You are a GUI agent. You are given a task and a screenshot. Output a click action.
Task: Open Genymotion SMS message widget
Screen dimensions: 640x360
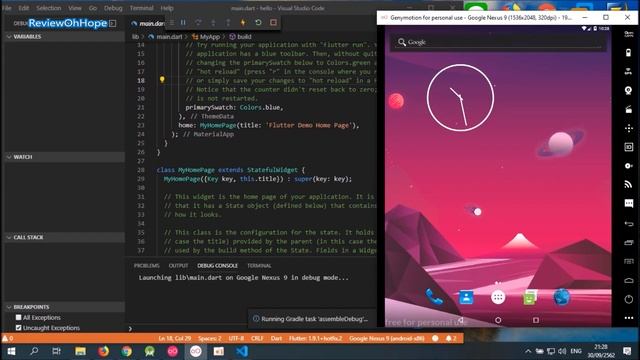tap(629, 203)
